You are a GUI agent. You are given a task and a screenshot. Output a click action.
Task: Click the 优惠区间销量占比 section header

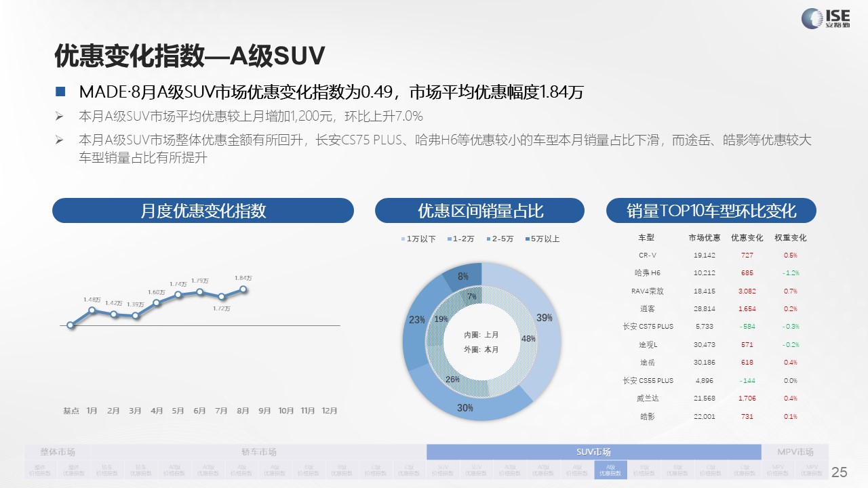pyautogui.click(x=480, y=210)
